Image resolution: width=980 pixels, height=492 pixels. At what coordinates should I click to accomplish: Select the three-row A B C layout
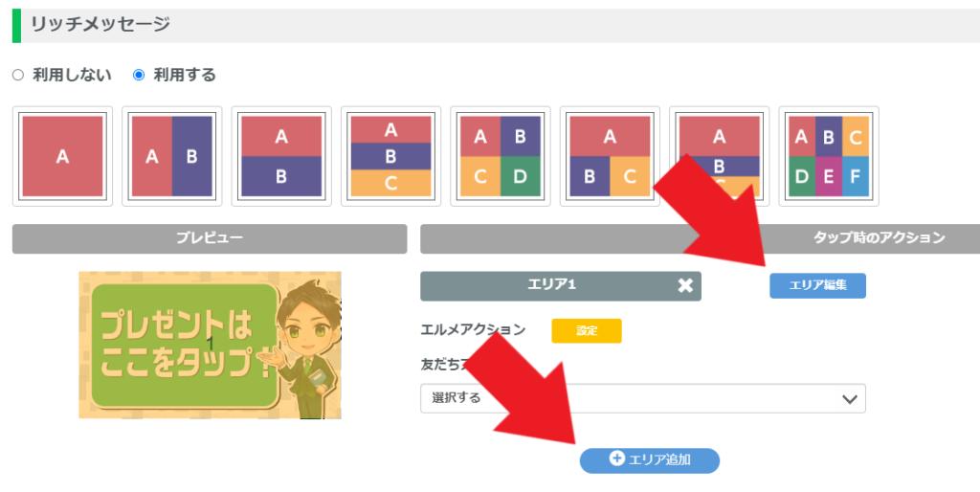390,156
